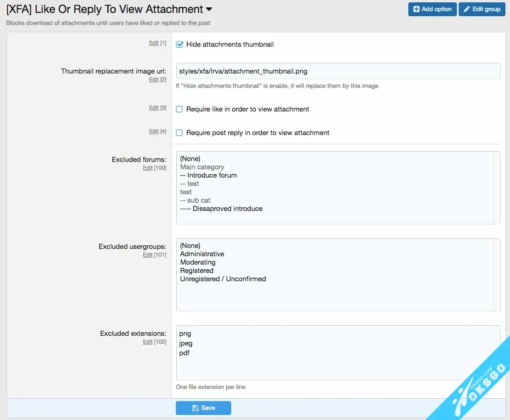Click Edit link for Excluded forums
The width and height of the screenshot is (510, 420).
tap(147, 168)
